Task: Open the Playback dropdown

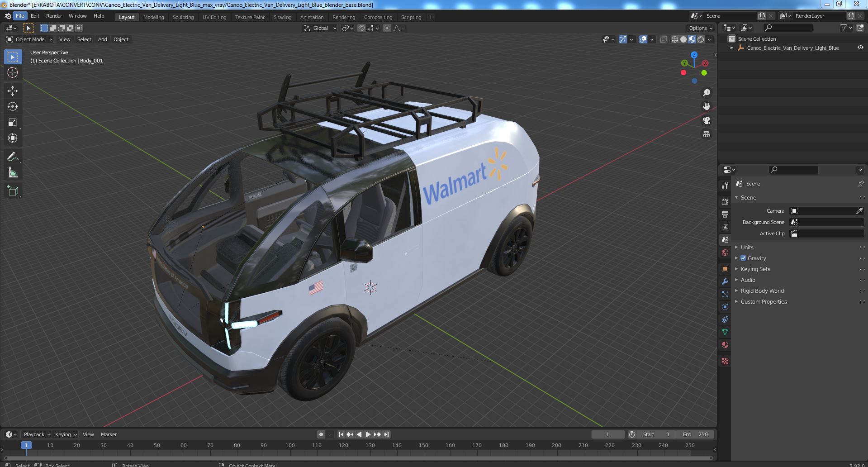Action: pos(37,434)
